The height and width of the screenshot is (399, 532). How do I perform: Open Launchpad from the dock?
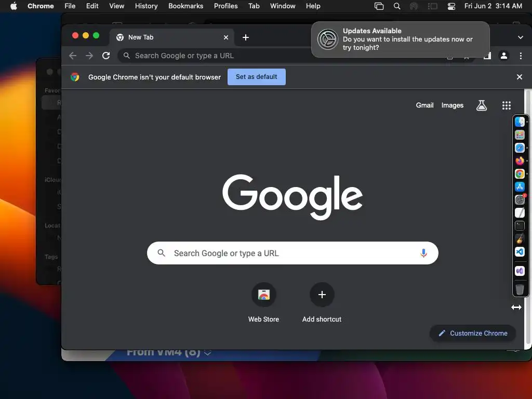(520, 135)
